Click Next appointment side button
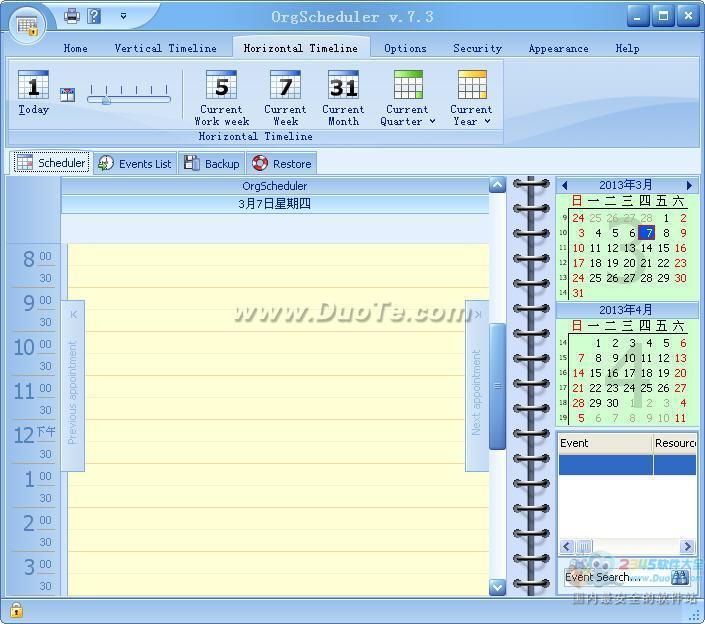 pos(477,386)
